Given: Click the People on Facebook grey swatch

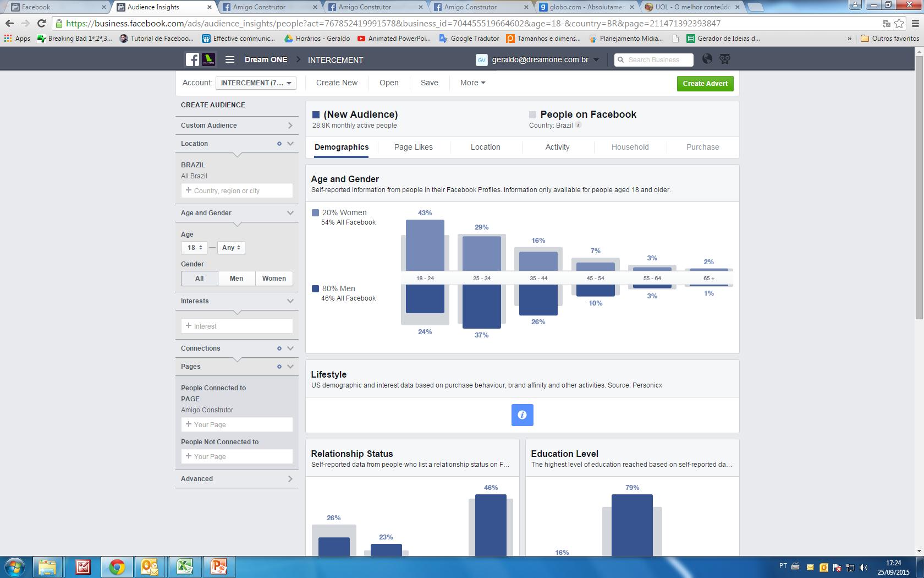Looking at the screenshot, I should coord(532,114).
